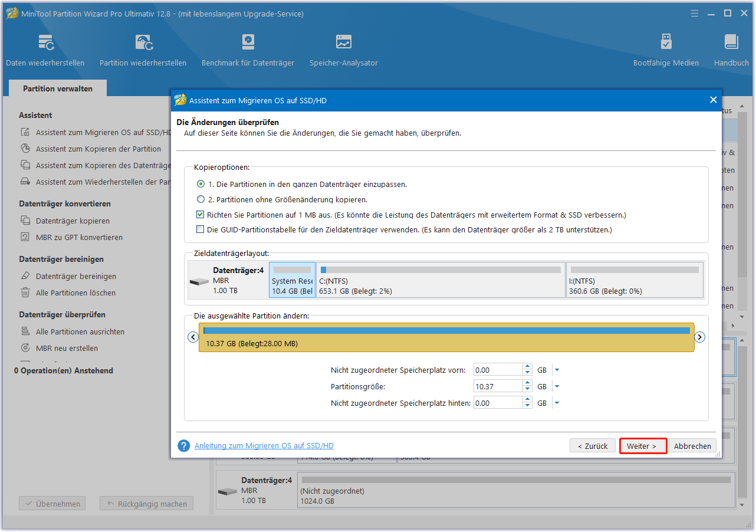The image size is (756, 532).
Task: Toggle align partitions to 1 MB checkbox
Action: point(201,215)
